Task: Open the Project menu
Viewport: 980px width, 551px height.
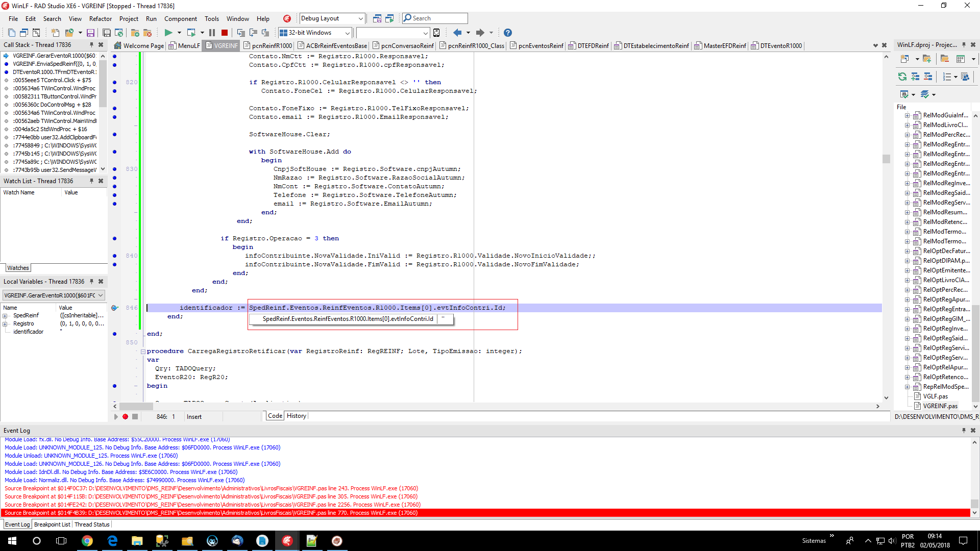Action: (x=129, y=19)
